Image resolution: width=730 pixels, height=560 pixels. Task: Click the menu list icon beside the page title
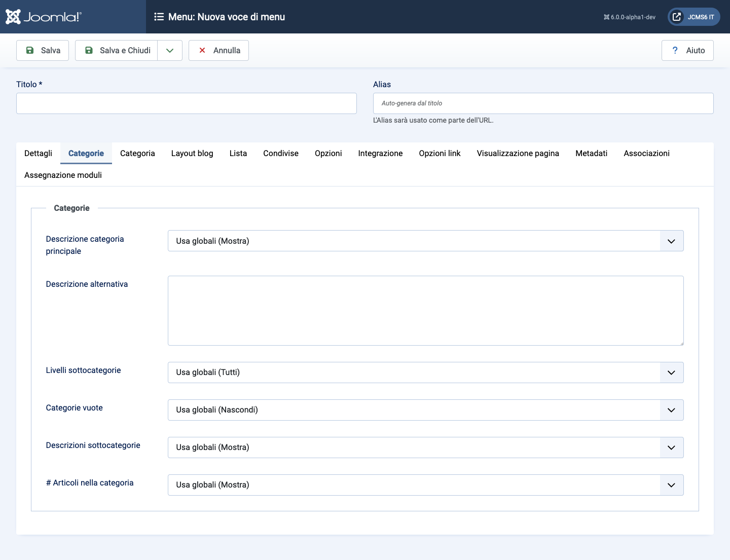click(159, 17)
